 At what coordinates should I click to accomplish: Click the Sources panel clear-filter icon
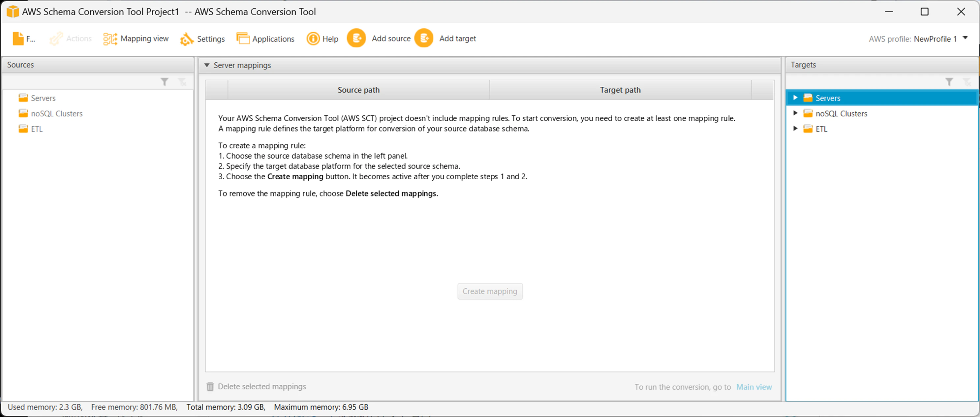183,82
